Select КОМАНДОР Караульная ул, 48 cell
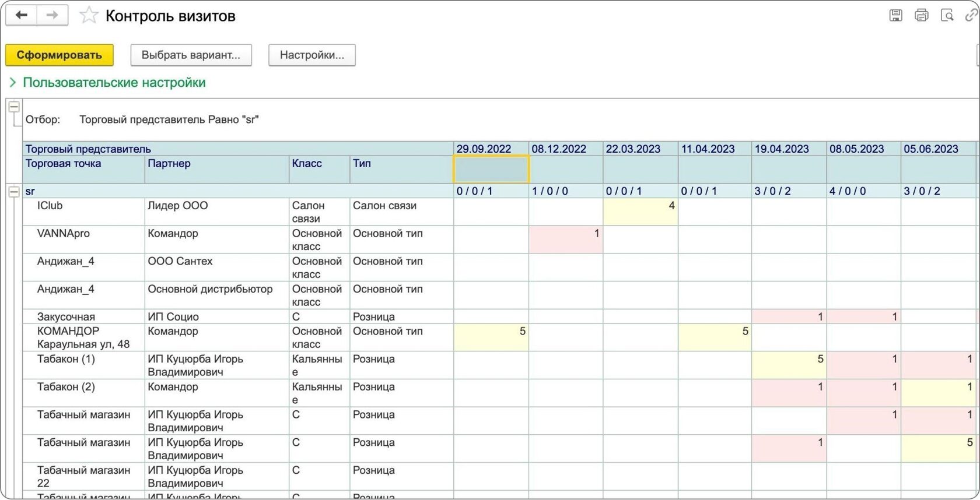This screenshot has height=500, width=980. click(x=84, y=337)
